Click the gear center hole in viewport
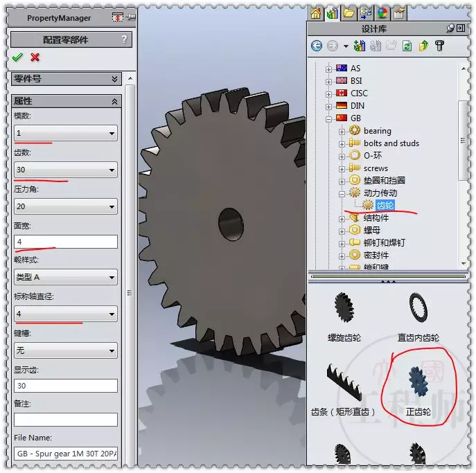Screen dimensions: 476x473 [231, 224]
